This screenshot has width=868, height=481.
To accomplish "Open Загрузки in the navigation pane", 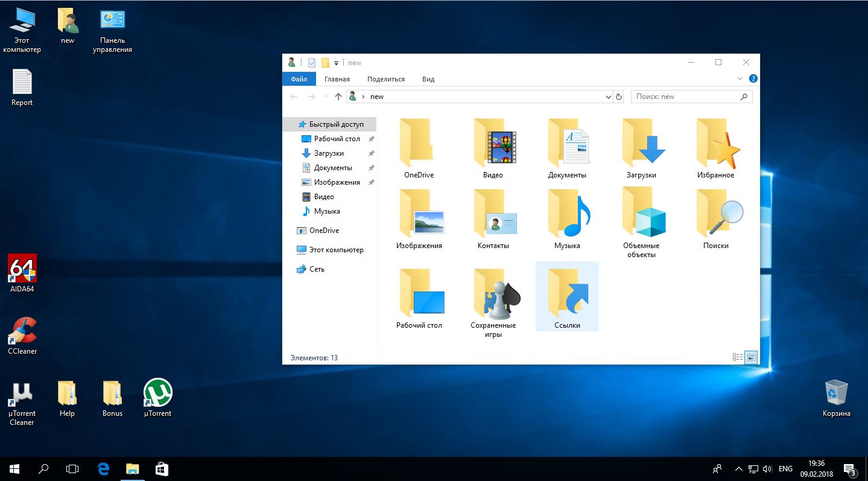I will (x=330, y=153).
